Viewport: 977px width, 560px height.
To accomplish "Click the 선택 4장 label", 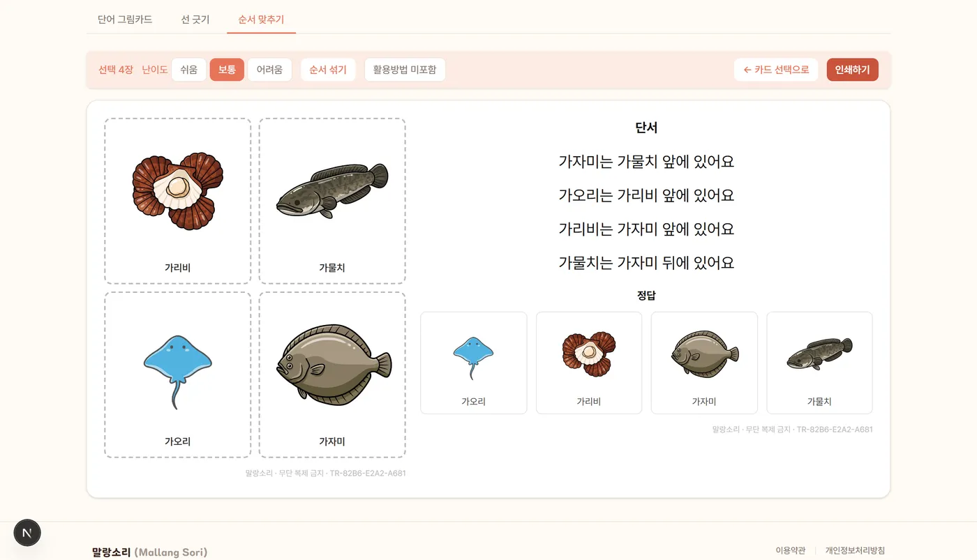I will [x=116, y=70].
